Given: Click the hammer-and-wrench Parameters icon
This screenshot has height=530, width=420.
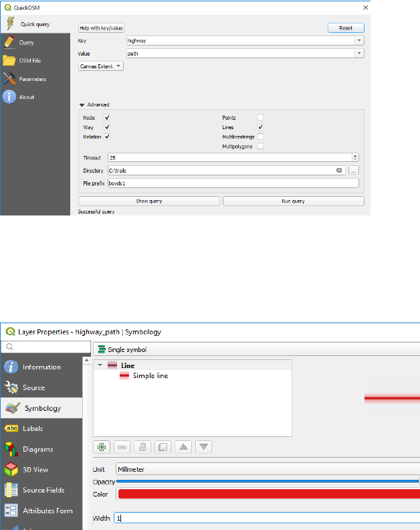Looking at the screenshot, I should click(x=9, y=79).
